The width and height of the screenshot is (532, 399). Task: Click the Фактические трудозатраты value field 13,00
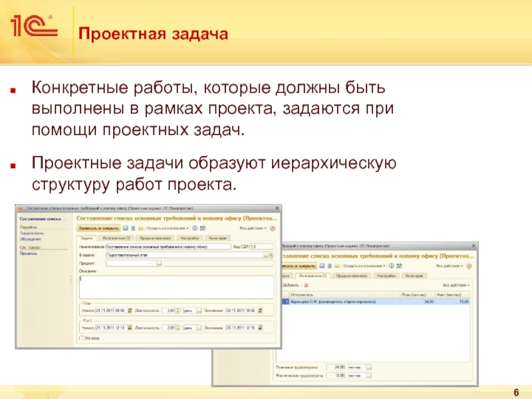pyautogui.click(x=336, y=376)
